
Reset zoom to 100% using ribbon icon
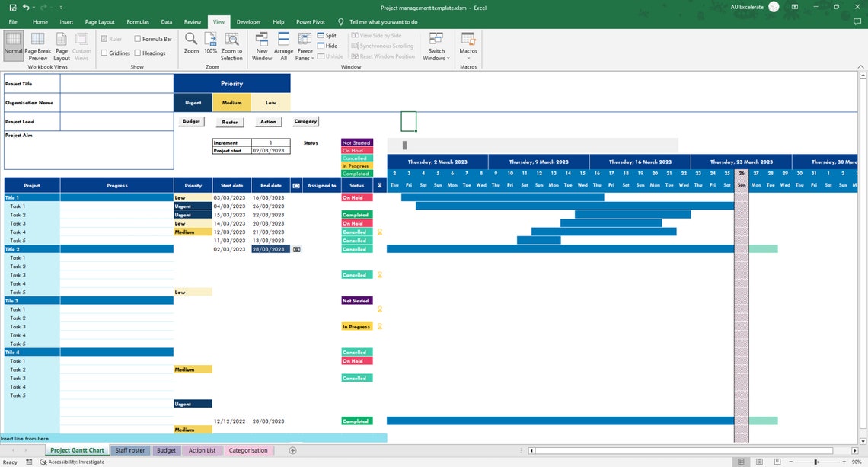tap(211, 46)
